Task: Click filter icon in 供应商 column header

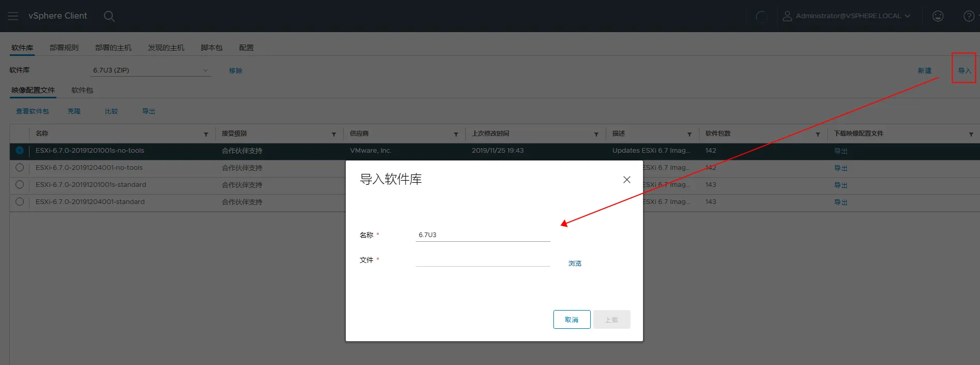Action: coord(456,134)
